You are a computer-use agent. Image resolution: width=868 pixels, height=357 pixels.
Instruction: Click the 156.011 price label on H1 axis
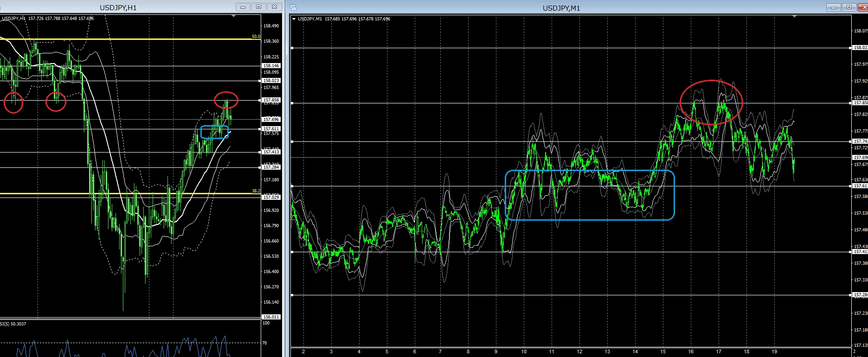271,317
